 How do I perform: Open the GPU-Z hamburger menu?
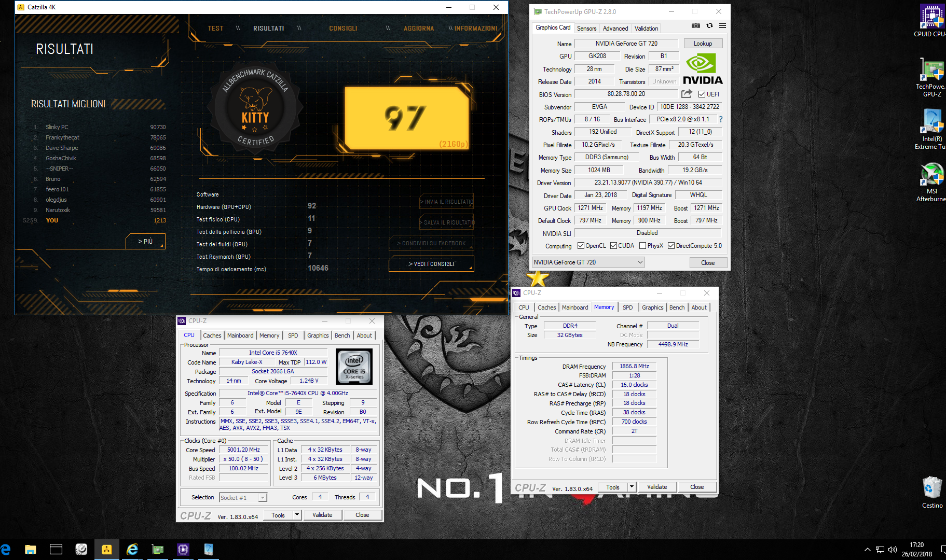pyautogui.click(x=722, y=25)
